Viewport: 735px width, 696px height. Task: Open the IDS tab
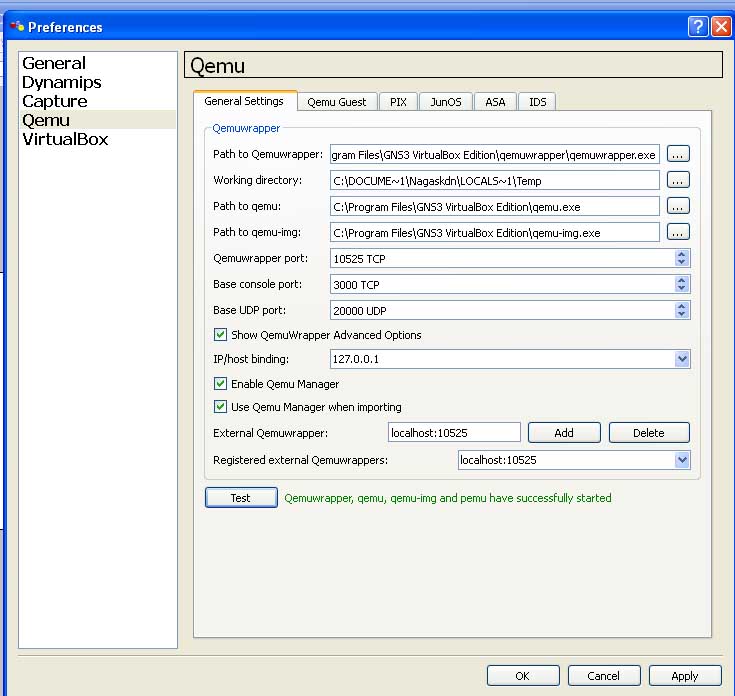tap(537, 102)
